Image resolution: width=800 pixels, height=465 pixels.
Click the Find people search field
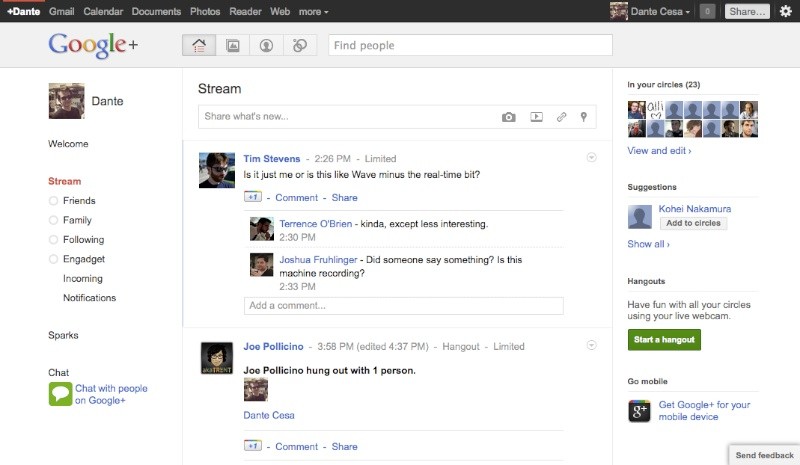tap(470, 45)
